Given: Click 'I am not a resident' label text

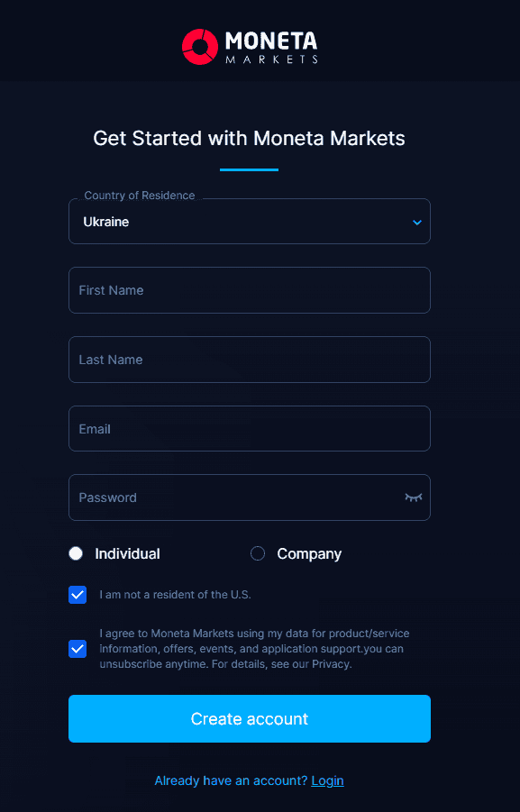Looking at the screenshot, I should pos(175,595).
